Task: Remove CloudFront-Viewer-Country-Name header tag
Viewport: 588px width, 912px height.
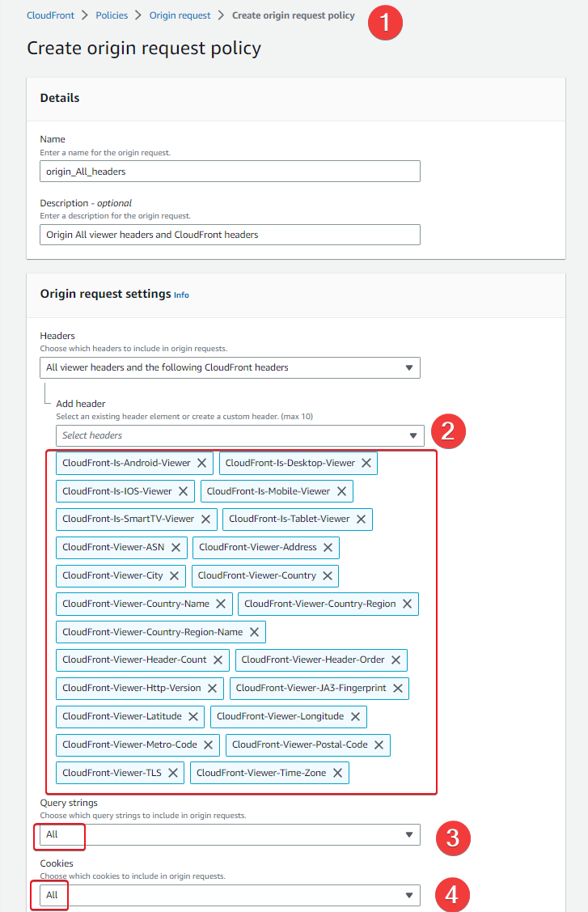Action: tap(221, 604)
